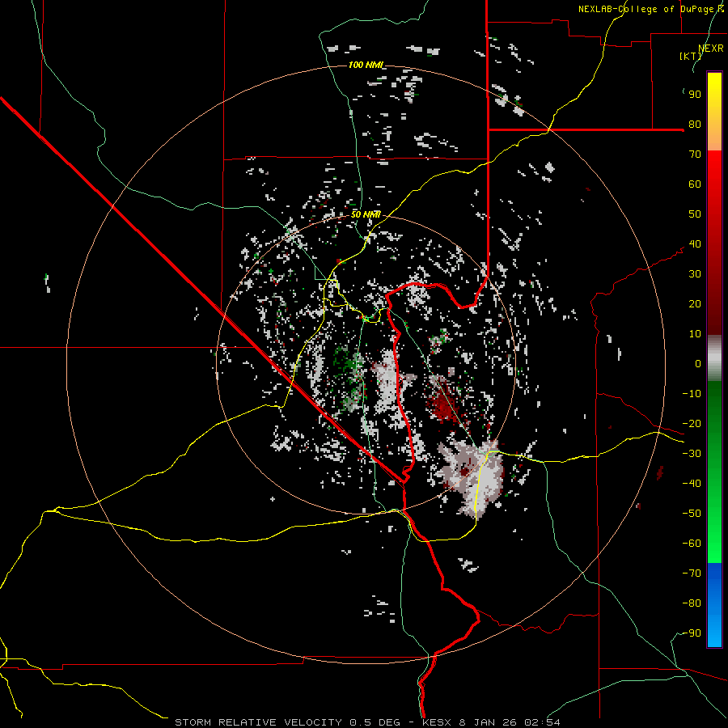The height and width of the screenshot is (728, 728).
Task: Click the -10 value on the velocity scale
Action: pos(692,394)
